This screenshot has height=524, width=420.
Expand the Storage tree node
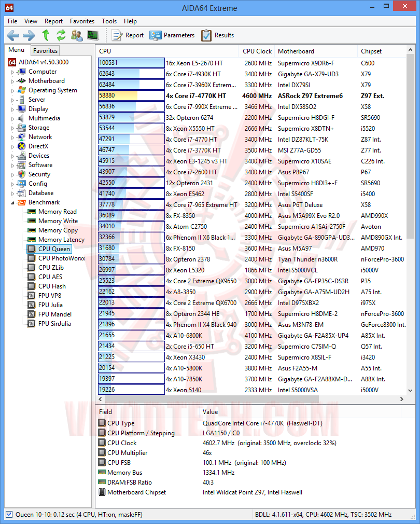click(12, 128)
